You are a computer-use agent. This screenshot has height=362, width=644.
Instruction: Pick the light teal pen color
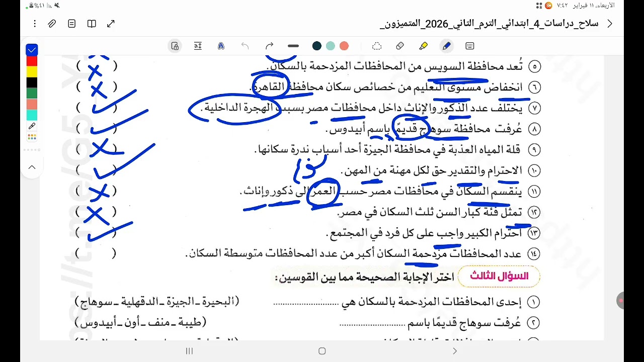pyautogui.click(x=331, y=46)
